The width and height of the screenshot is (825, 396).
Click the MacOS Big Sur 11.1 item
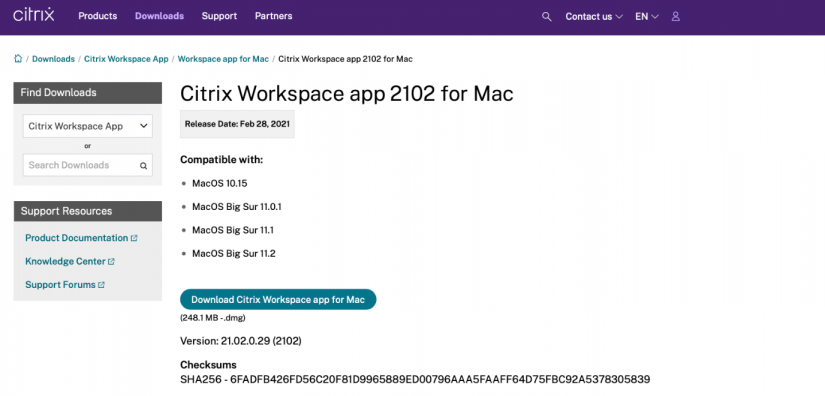coord(233,230)
